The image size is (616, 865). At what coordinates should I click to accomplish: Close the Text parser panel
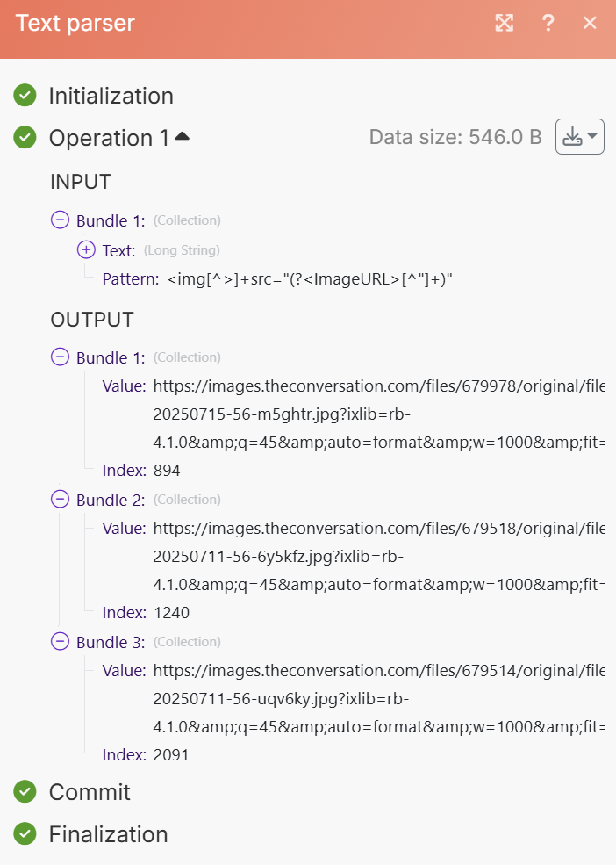point(590,23)
